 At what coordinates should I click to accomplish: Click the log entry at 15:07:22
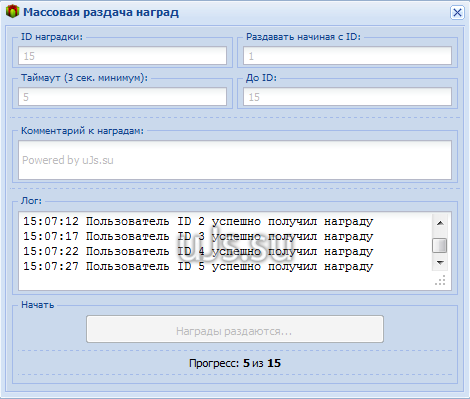click(x=198, y=251)
